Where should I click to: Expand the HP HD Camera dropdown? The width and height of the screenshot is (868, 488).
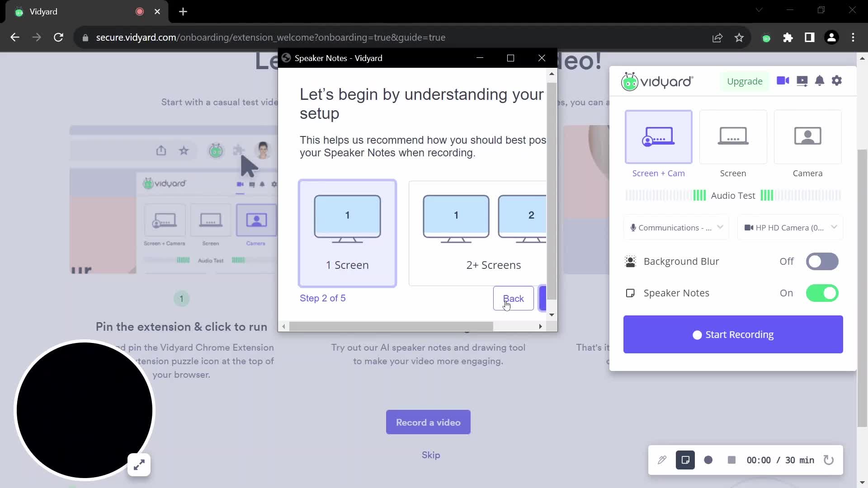tap(835, 228)
